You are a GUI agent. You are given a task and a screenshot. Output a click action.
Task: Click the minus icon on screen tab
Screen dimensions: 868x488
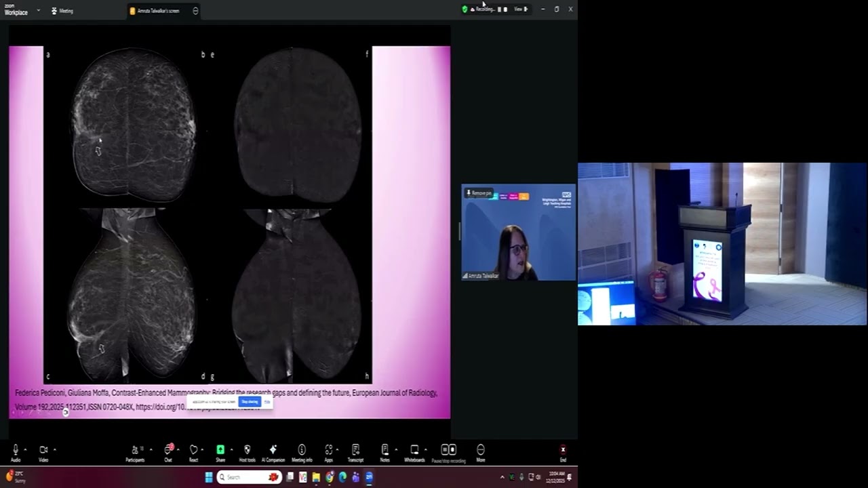click(195, 11)
